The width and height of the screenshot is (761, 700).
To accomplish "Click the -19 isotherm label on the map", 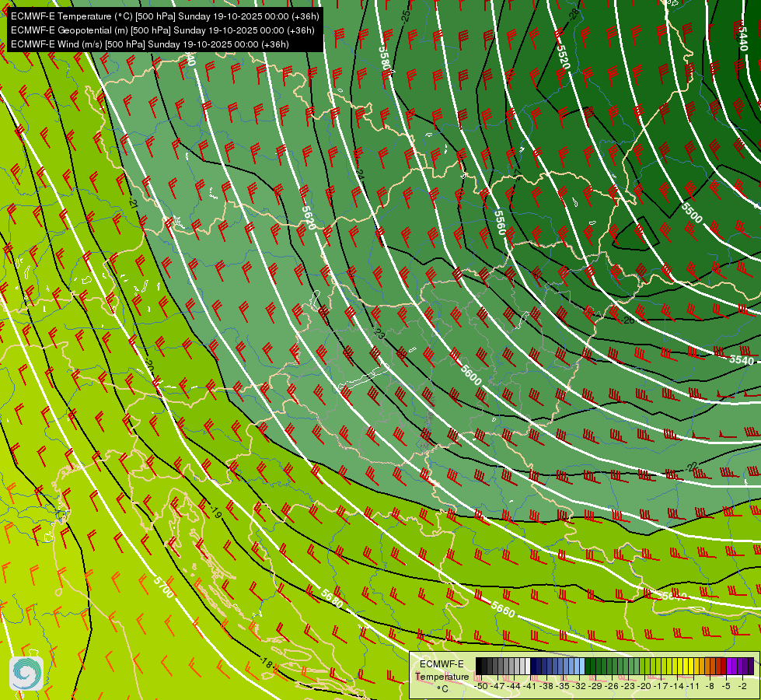I will point(215,512).
